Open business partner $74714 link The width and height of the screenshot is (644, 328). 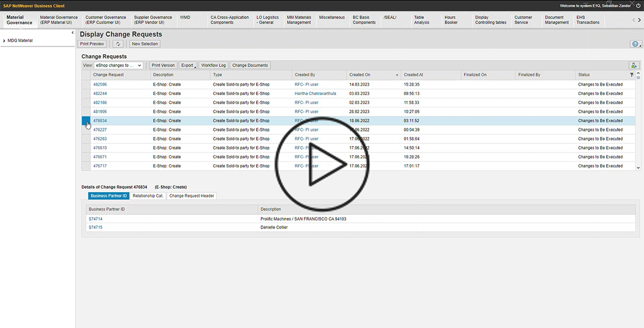click(x=96, y=219)
